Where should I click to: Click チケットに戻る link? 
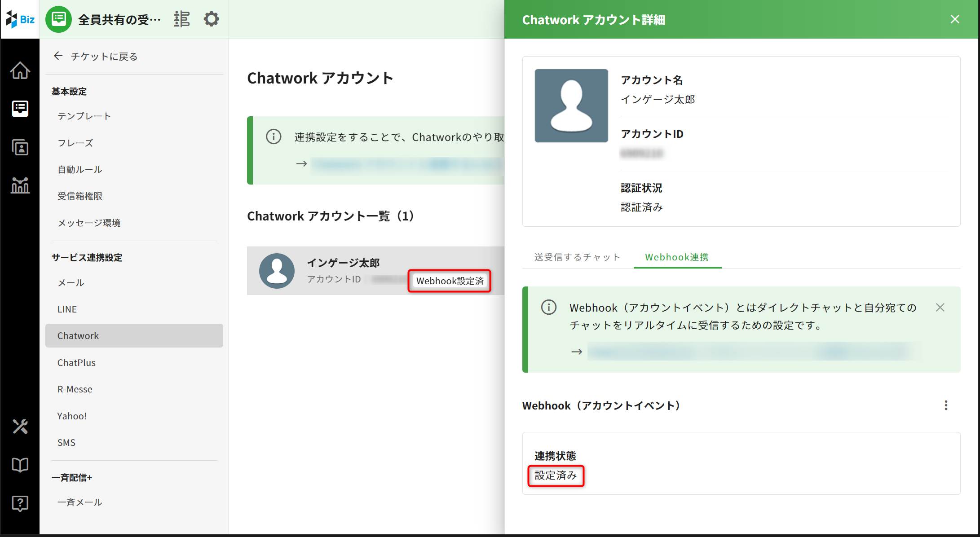(x=104, y=56)
